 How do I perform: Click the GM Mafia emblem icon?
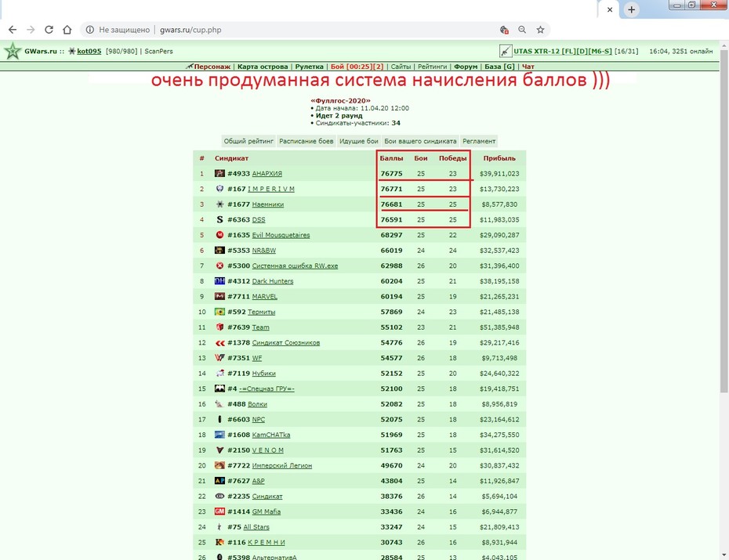tap(219, 511)
